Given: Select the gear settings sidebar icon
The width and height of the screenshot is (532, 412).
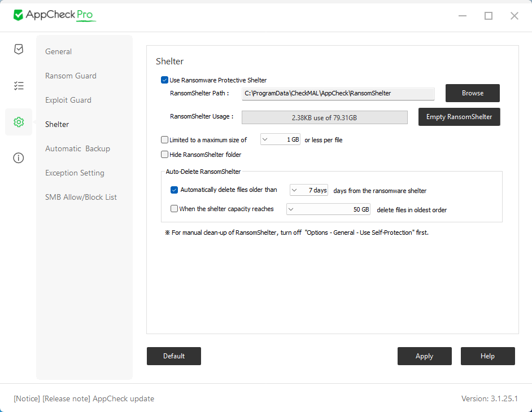Looking at the screenshot, I should point(19,122).
